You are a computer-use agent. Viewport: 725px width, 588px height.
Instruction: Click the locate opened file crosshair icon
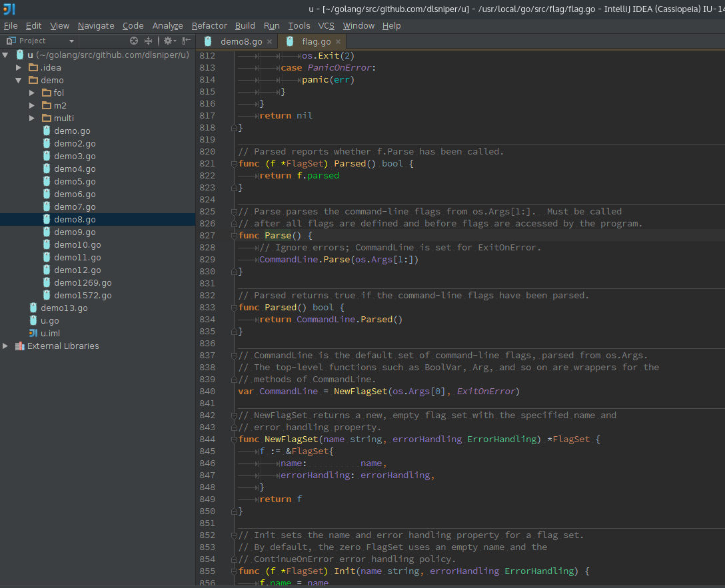tap(133, 41)
